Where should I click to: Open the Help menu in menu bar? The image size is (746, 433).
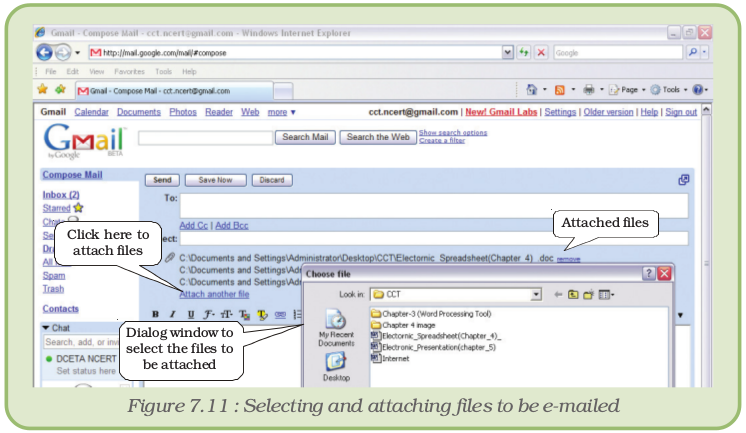189,71
